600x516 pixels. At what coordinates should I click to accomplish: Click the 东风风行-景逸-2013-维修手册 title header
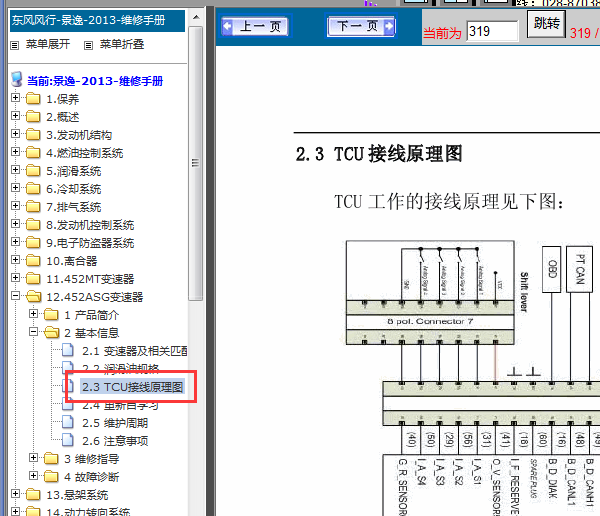click(97, 20)
